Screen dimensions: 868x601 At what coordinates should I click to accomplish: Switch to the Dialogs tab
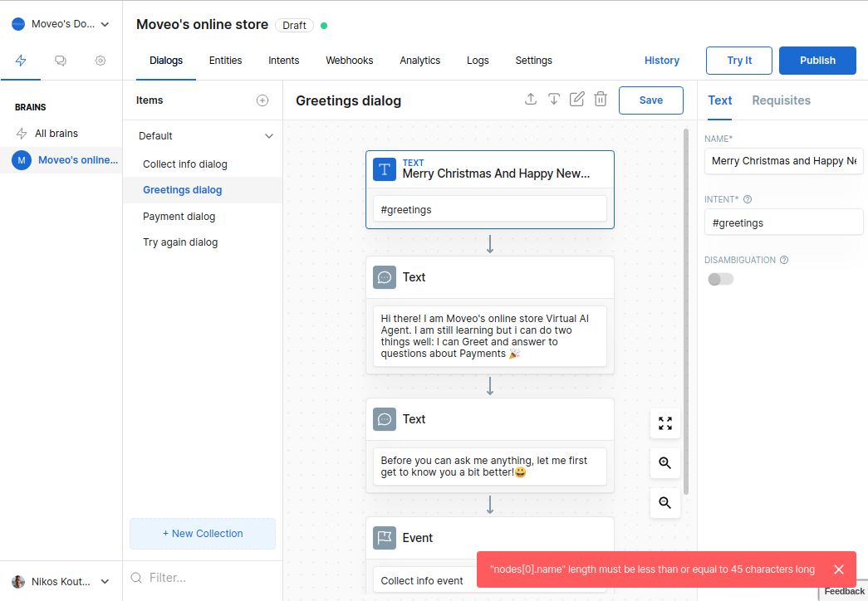(166, 61)
